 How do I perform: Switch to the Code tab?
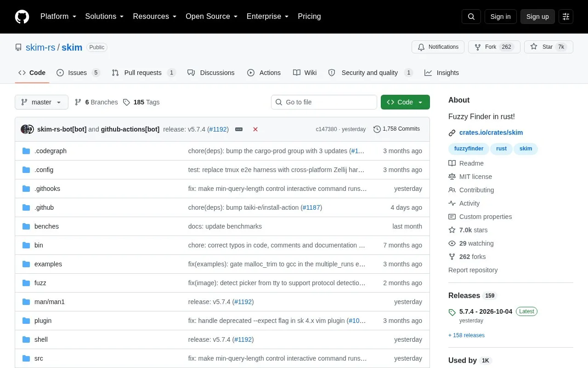tap(32, 73)
